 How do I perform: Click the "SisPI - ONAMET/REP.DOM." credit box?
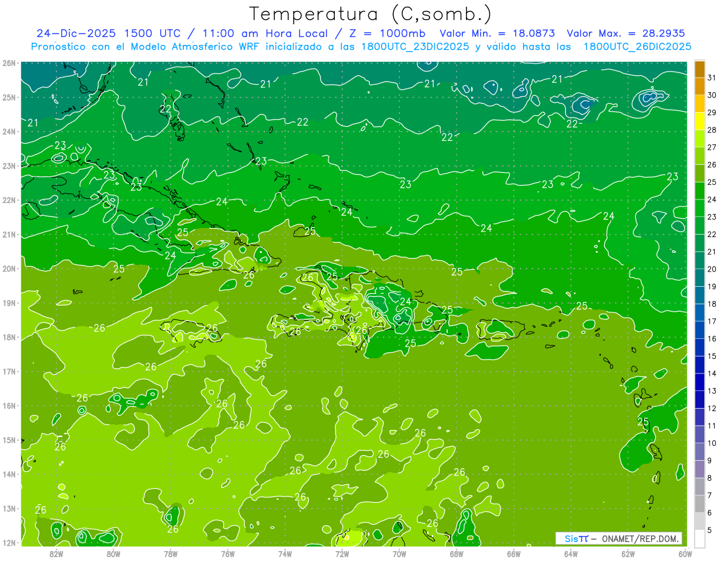coord(619,538)
